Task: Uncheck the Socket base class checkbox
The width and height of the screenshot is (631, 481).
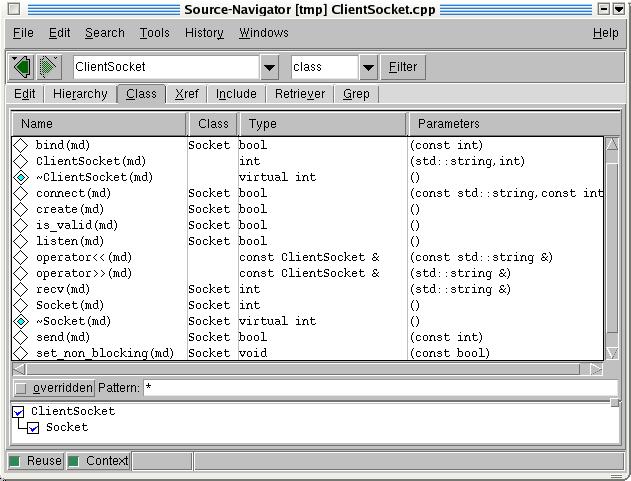Action: tap(34, 427)
